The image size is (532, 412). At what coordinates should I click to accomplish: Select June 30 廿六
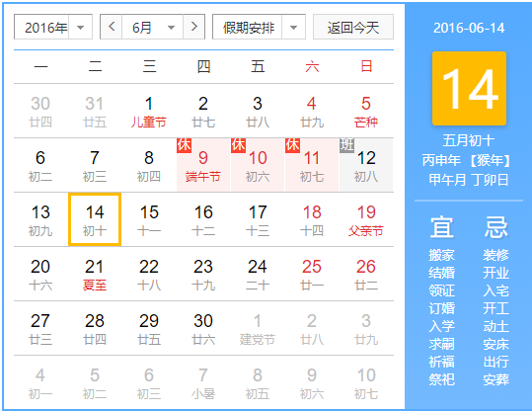pos(203,328)
